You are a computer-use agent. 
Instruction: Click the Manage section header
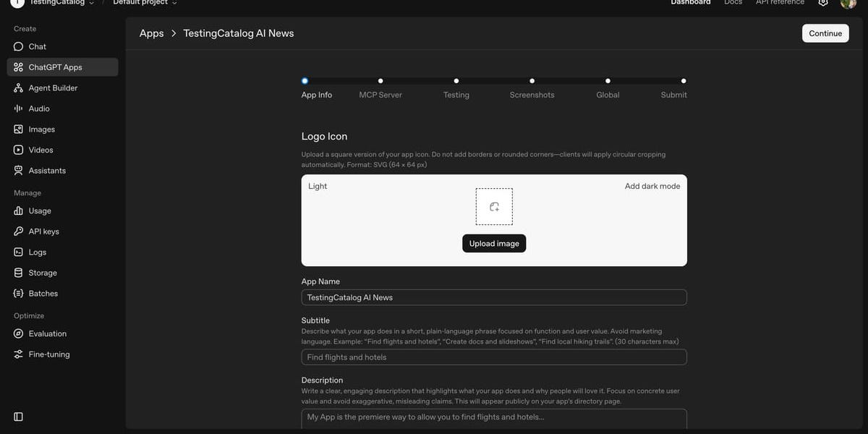27,193
